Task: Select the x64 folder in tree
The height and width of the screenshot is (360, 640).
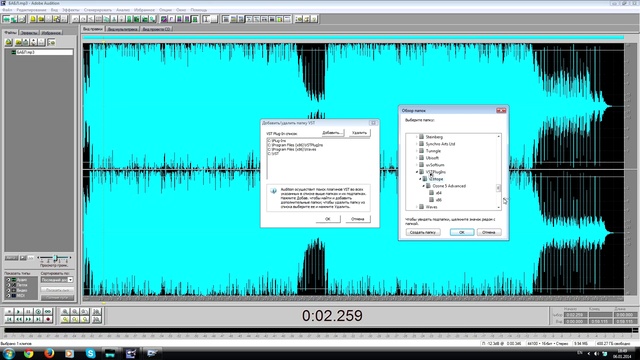Action: tap(438, 193)
